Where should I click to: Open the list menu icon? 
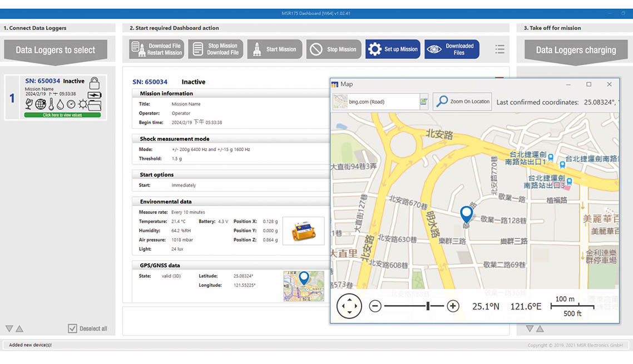coord(500,49)
